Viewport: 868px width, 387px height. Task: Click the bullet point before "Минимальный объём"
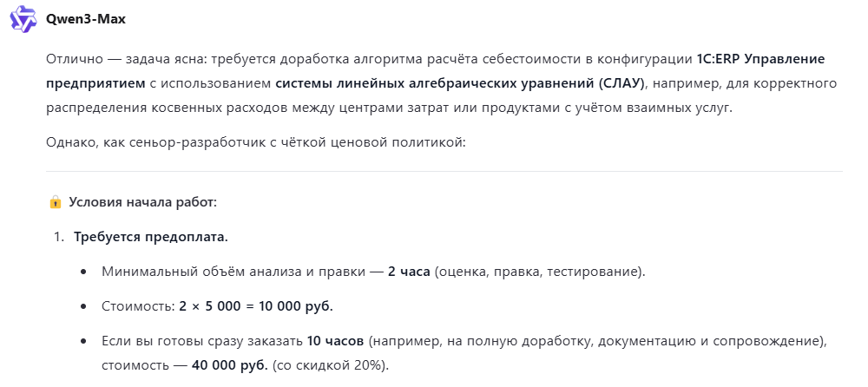83,272
